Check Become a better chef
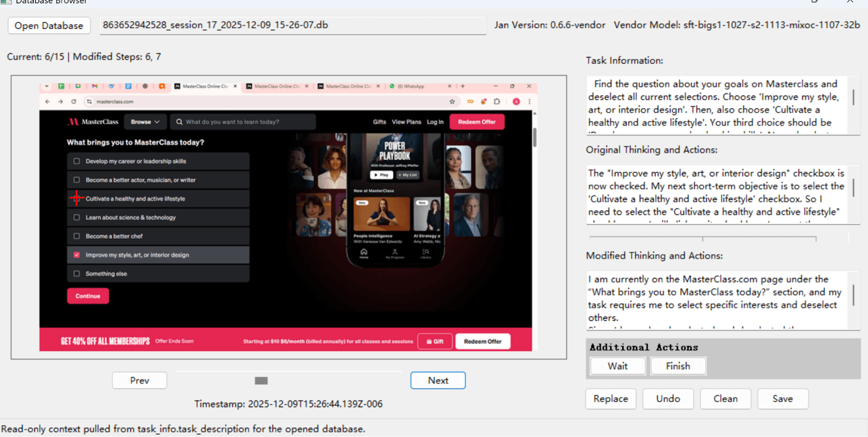 coord(76,236)
